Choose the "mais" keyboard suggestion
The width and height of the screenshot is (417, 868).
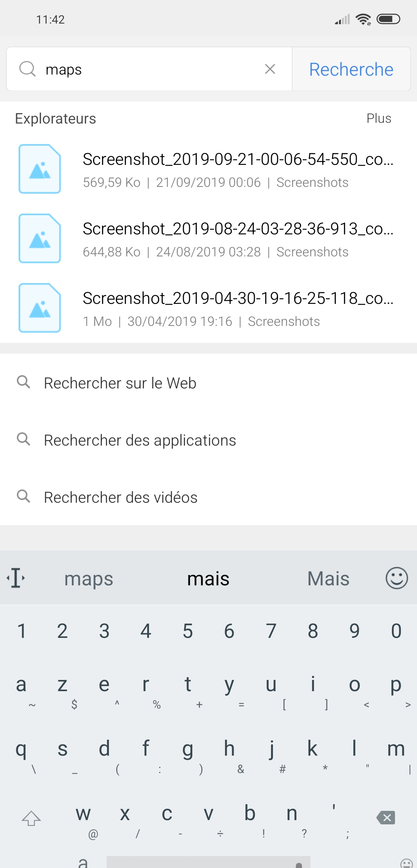click(x=208, y=578)
